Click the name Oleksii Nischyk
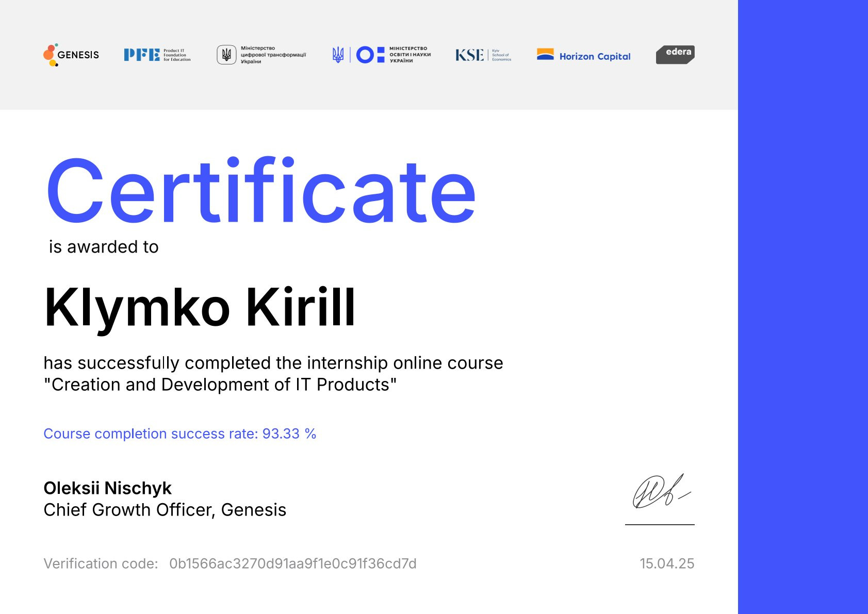This screenshot has width=868, height=614. pyautogui.click(x=107, y=488)
